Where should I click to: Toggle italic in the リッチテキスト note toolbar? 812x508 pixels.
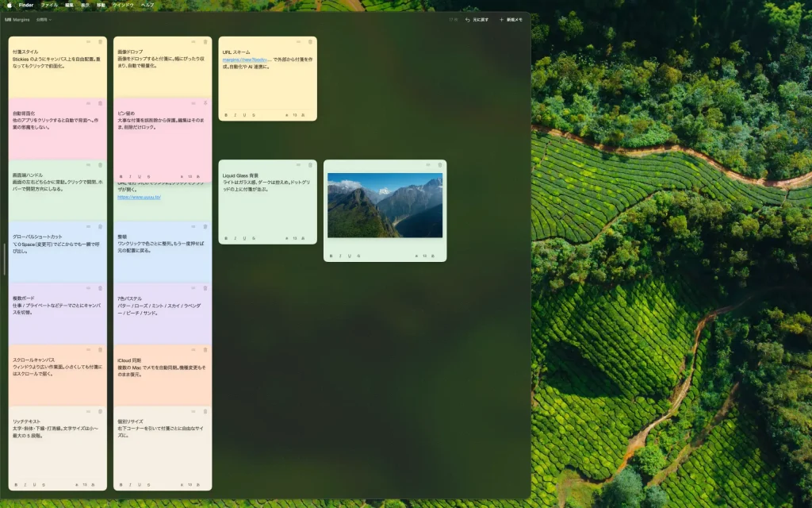[x=25, y=485]
